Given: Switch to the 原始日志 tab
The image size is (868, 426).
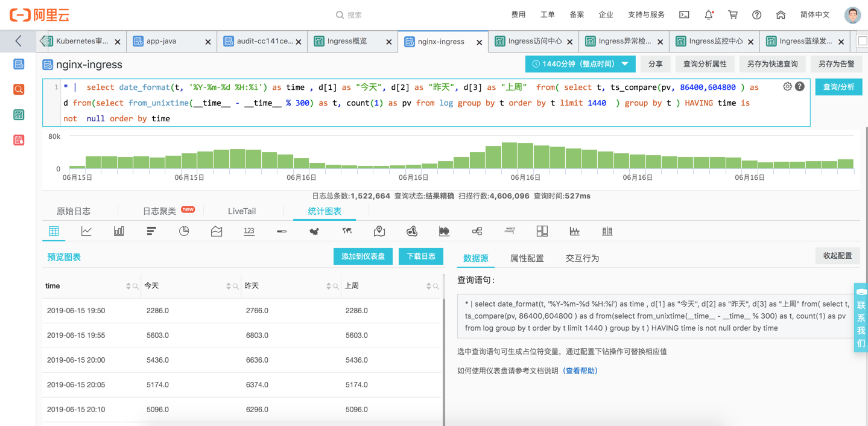Looking at the screenshot, I should point(74,211).
